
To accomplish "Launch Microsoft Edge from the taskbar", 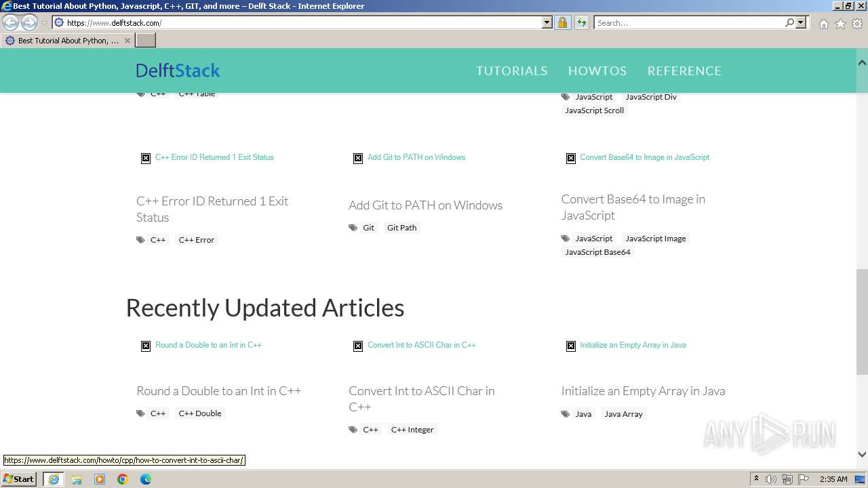I will pos(146,479).
